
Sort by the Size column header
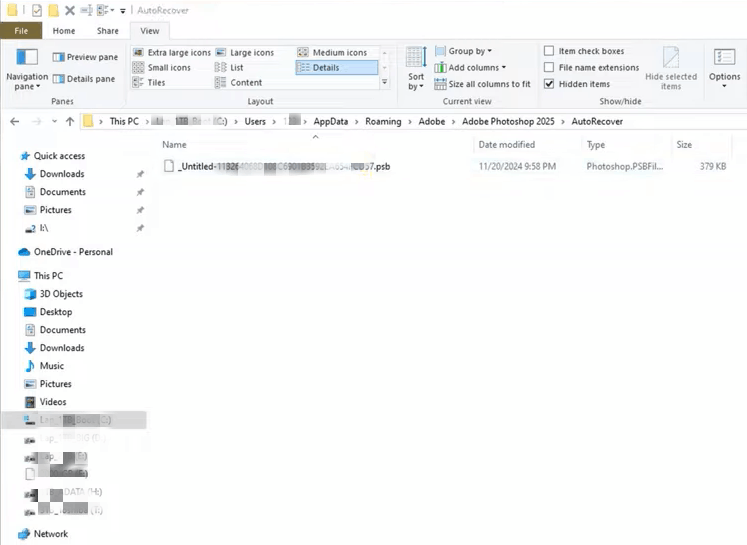pyautogui.click(x=684, y=145)
